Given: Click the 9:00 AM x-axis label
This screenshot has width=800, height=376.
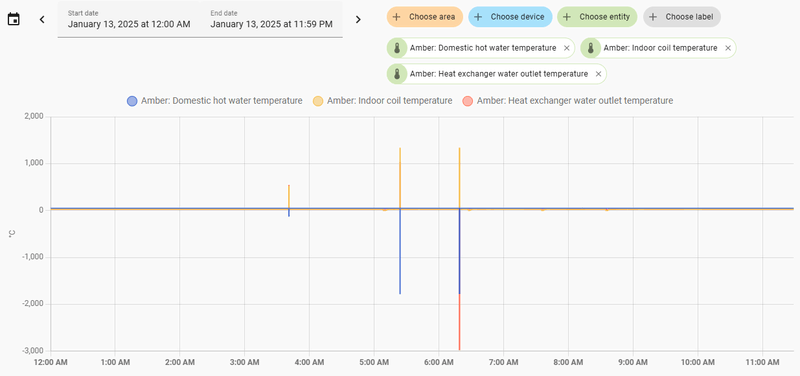Looking at the screenshot, I should [x=633, y=362].
